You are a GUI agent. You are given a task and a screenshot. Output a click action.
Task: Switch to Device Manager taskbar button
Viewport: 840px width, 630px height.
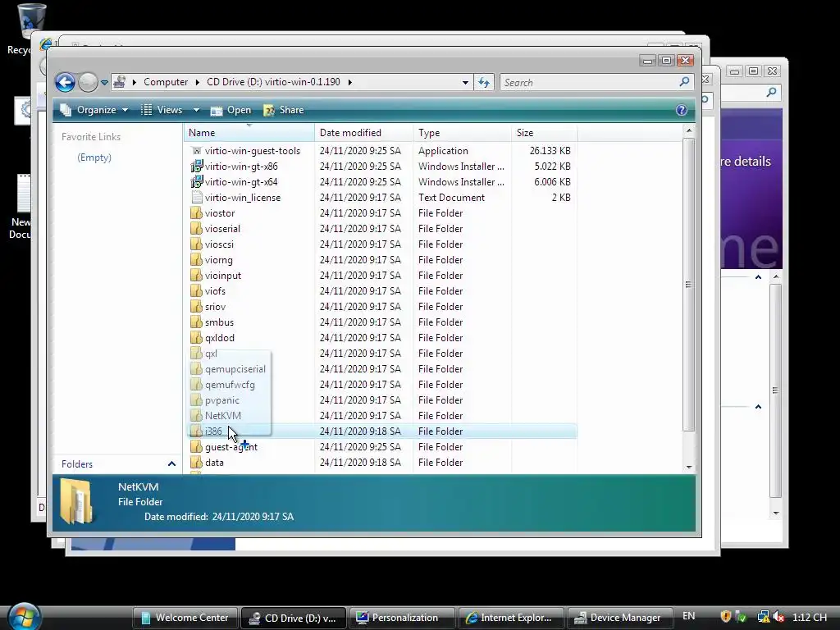tap(620, 618)
